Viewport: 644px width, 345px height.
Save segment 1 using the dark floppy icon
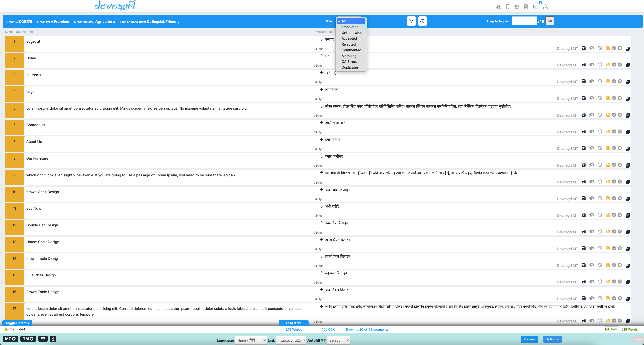pos(584,48)
